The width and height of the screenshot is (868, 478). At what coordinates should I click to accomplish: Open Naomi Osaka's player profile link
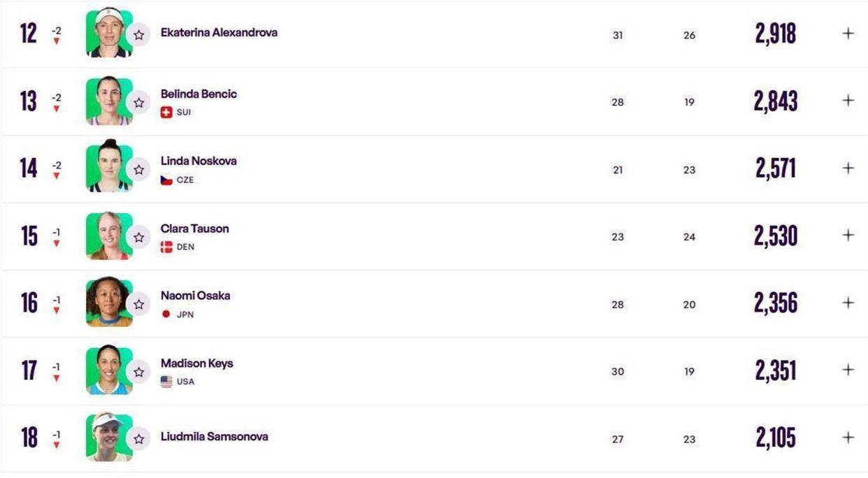(x=195, y=296)
